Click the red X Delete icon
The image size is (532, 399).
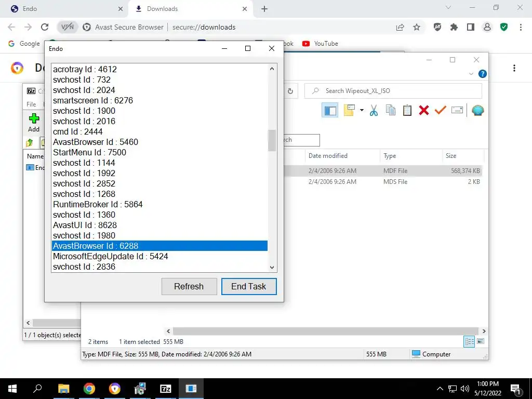pyautogui.click(x=424, y=110)
